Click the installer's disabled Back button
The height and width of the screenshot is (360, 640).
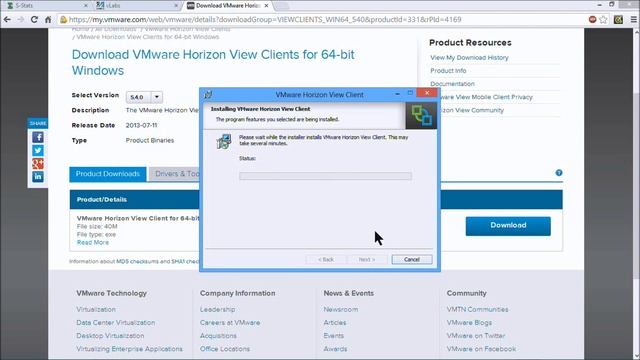(326, 260)
